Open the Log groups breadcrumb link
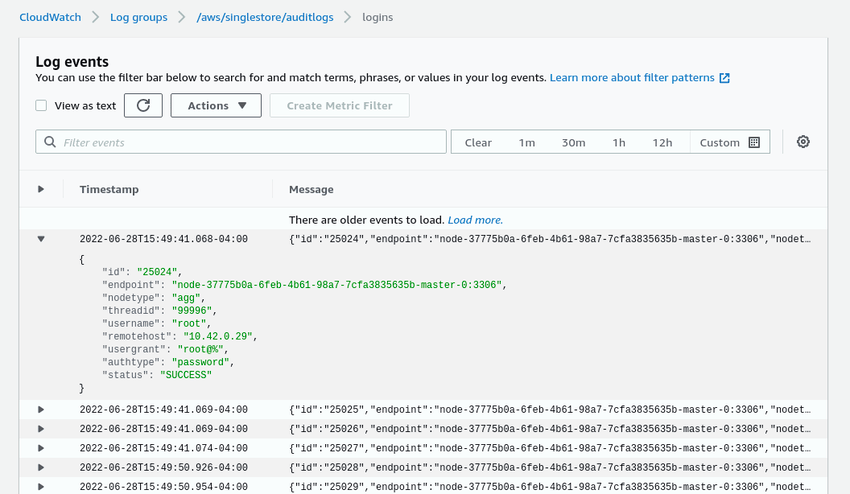The image size is (850, 494). (x=138, y=17)
